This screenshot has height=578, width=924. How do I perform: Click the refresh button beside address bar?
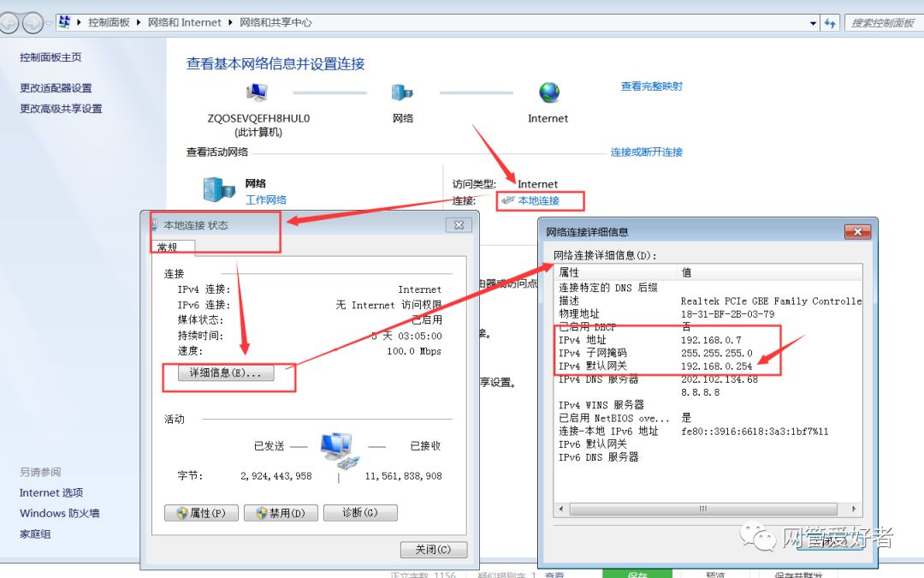830,23
